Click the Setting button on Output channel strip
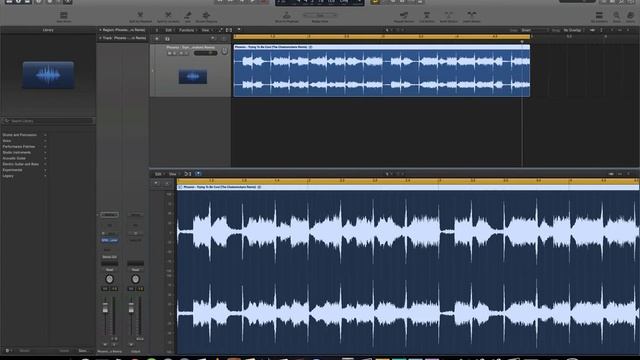 [135, 215]
